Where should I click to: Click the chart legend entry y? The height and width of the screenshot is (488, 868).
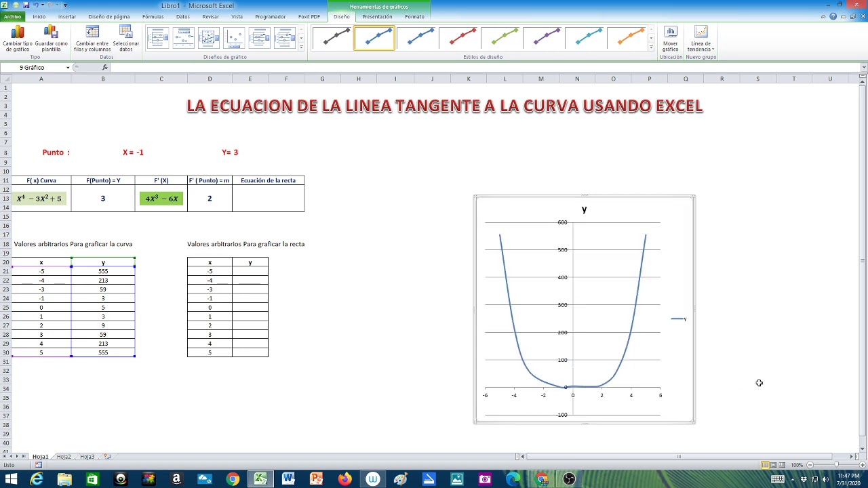click(x=679, y=319)
